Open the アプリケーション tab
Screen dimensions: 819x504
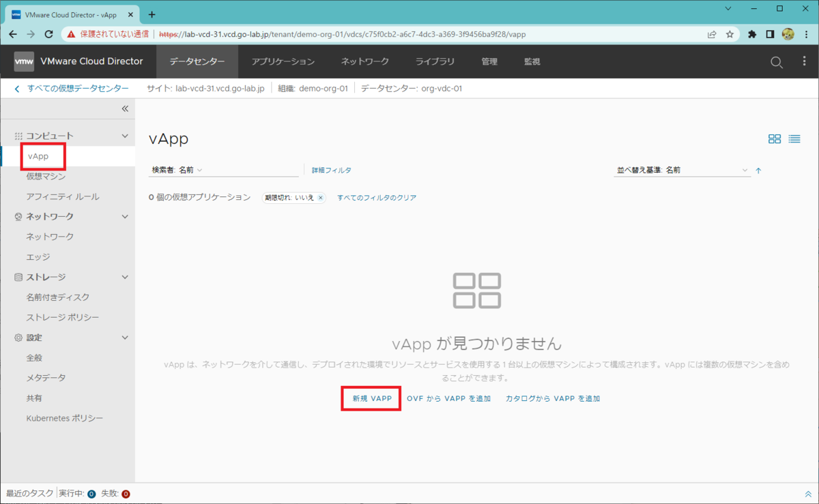pyautogui.click(x=283, y=61)
